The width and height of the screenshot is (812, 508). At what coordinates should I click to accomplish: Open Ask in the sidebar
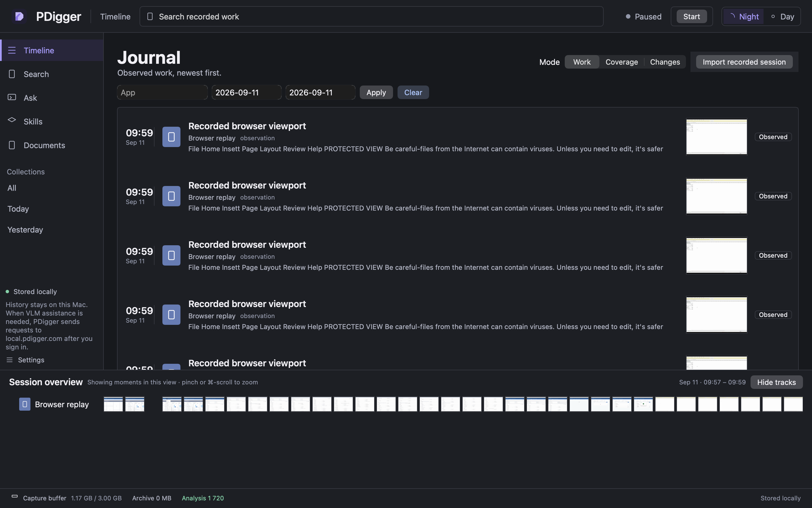coord(52,98)
